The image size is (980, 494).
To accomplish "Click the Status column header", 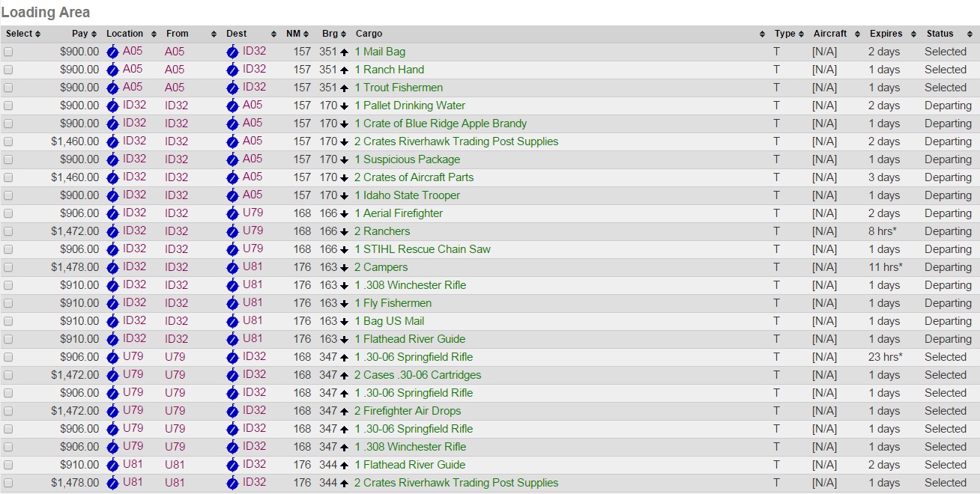I will [940, 34].
